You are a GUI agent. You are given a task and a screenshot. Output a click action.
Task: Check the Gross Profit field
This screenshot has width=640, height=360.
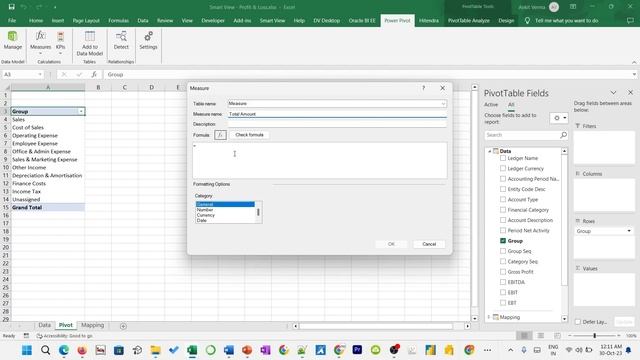click(x=503, y=271)
